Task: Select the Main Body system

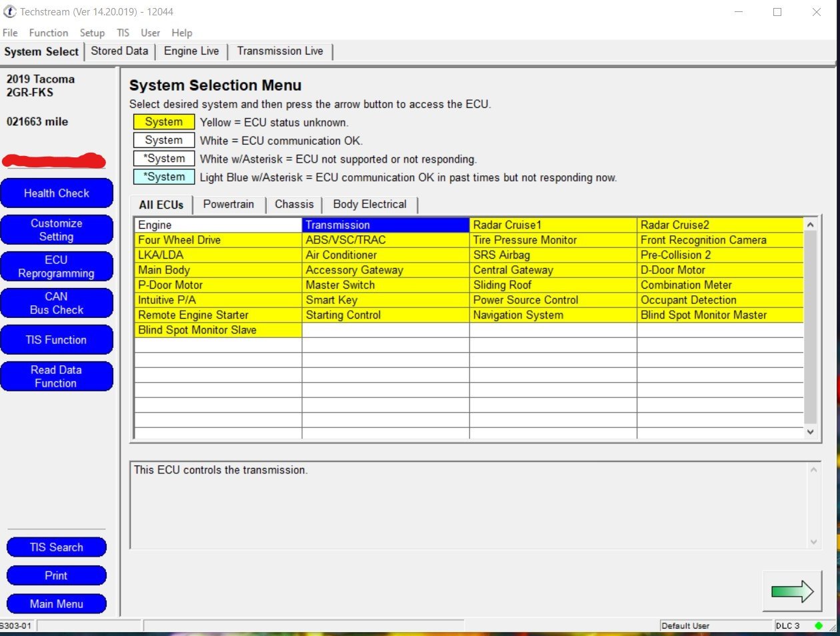Action: pyautogui.click(x=218, y=270)
